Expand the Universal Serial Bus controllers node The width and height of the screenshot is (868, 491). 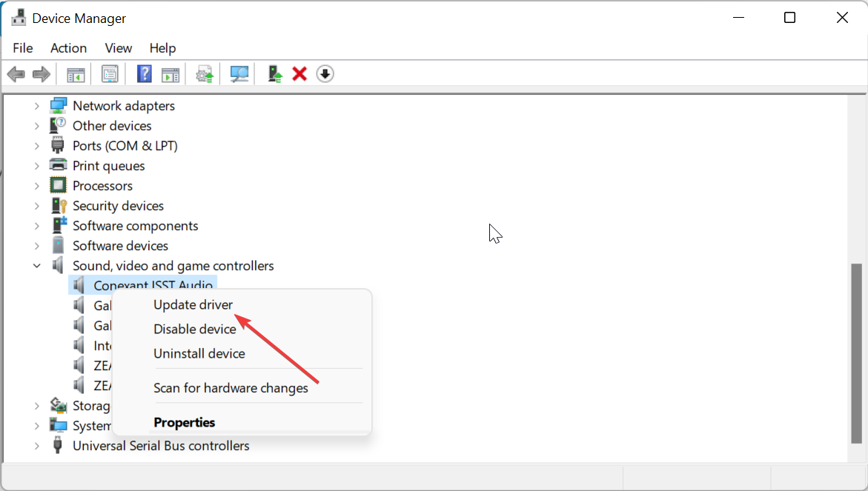pos(36,446)
